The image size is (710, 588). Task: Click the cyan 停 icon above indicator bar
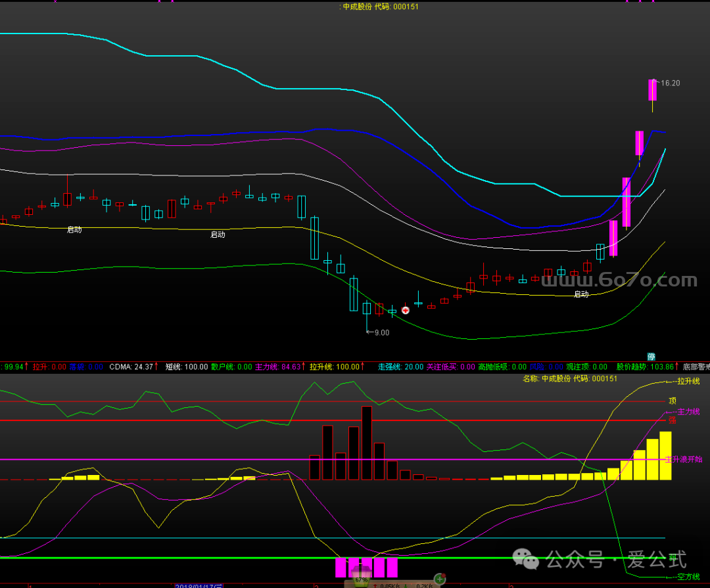(651, 357)
